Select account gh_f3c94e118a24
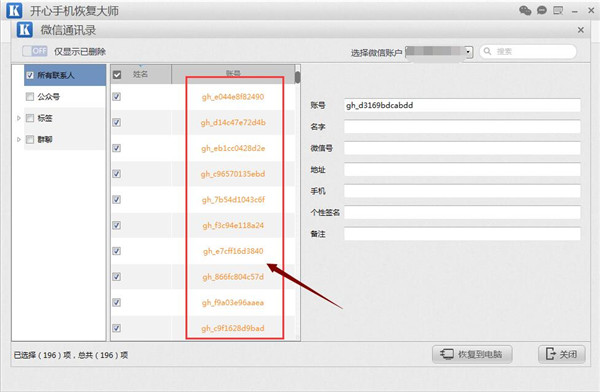 [233, 225]
